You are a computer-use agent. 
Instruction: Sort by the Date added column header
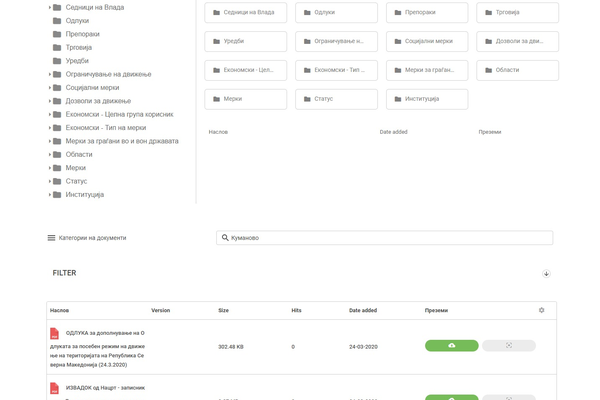point(363,310)
